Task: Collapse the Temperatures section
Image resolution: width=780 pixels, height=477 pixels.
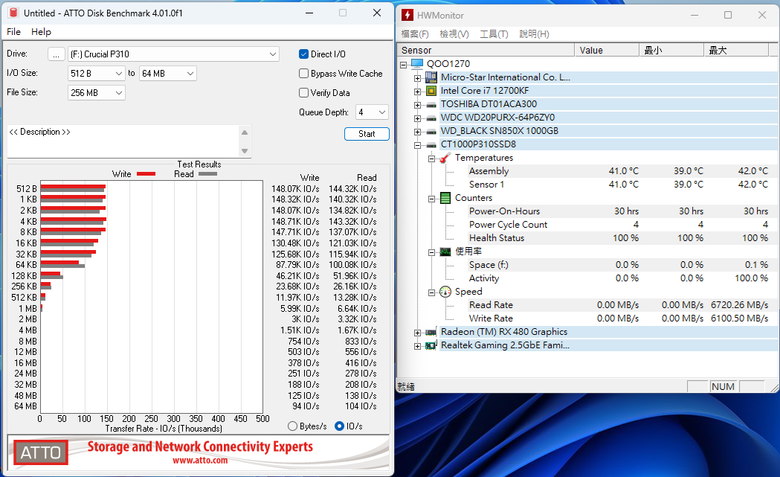Action: pos(432,159)
